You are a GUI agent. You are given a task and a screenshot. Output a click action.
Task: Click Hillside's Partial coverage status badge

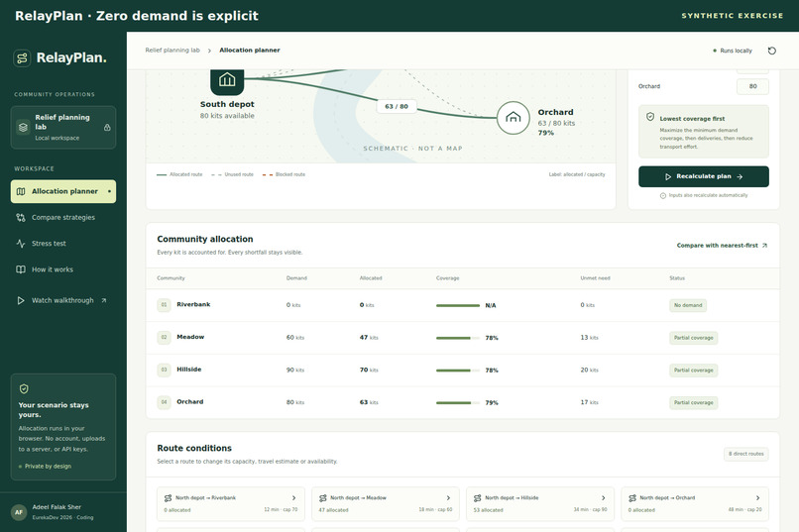click(x=694, y=371)
